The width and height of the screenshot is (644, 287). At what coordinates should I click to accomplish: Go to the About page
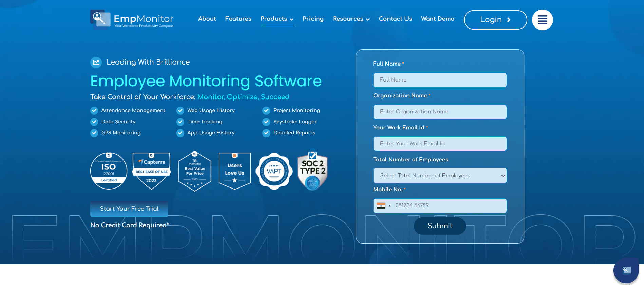207,19
